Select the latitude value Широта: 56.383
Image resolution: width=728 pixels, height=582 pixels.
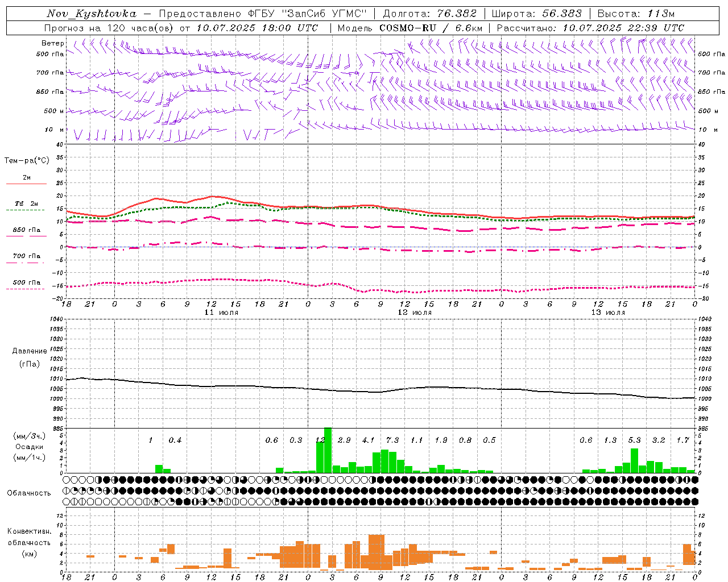click(x=536, y=14)
